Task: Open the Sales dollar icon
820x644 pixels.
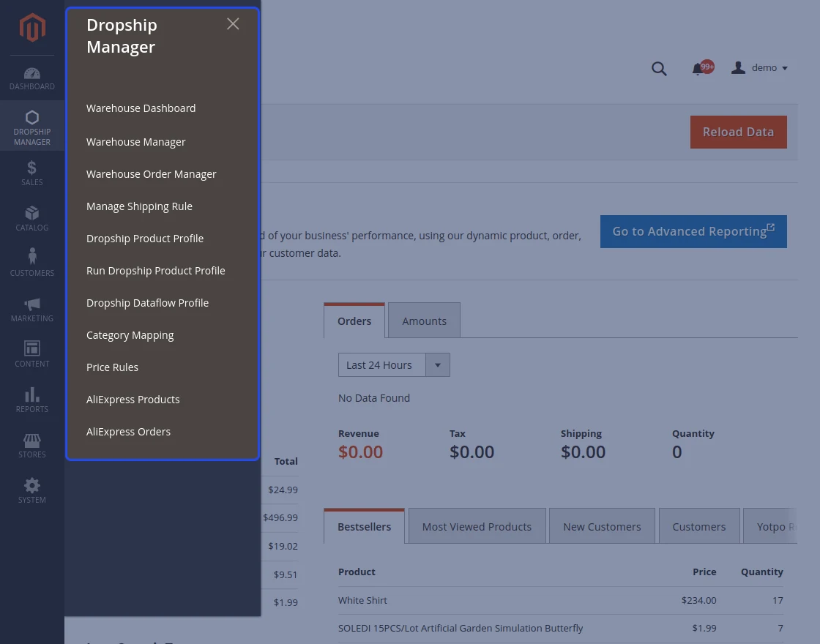Action: [32, 168]
